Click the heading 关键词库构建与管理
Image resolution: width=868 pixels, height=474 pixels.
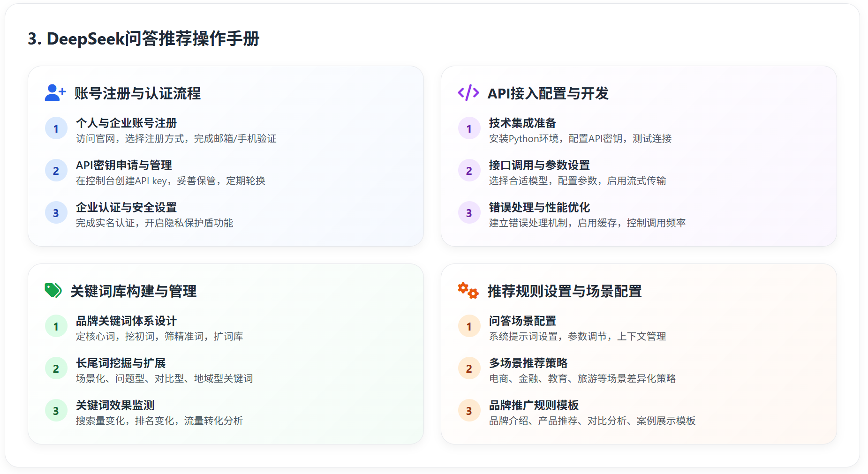(133, 291)
